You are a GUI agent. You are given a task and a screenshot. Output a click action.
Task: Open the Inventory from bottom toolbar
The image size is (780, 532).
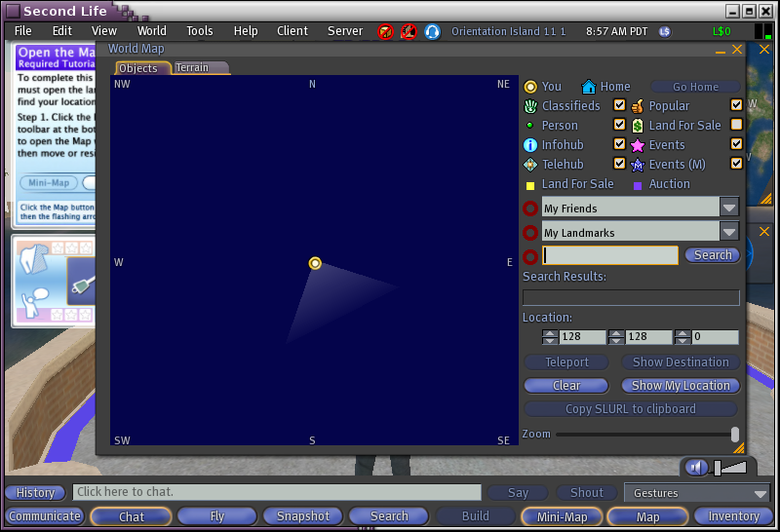[734, 516]
